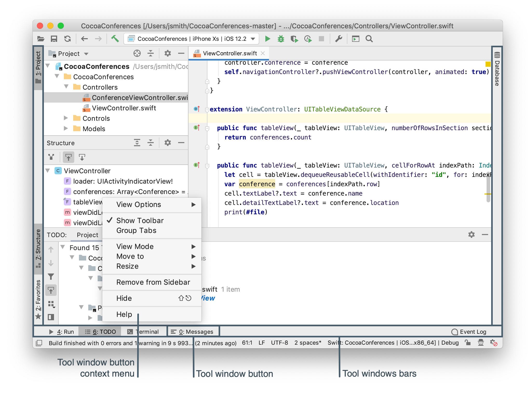Navigate back with the left arrow icon
This screenshot has width=532, height=394.
(x=84, y=39)
